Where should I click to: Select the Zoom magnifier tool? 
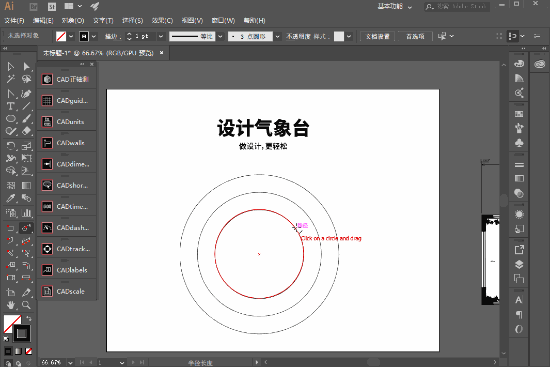pyautogui.click(x=26, y=305)
